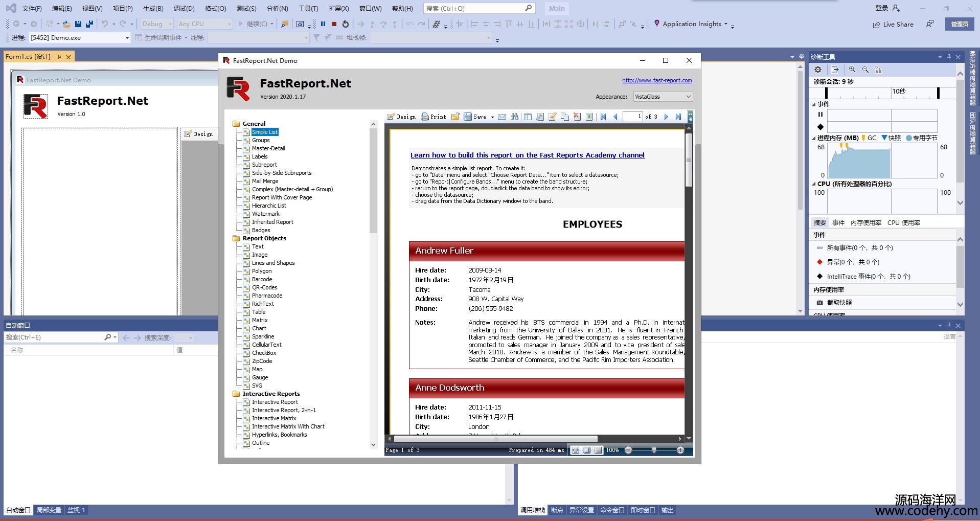Restart the debugging session icon
980x521 pixels.
(346, 24)
